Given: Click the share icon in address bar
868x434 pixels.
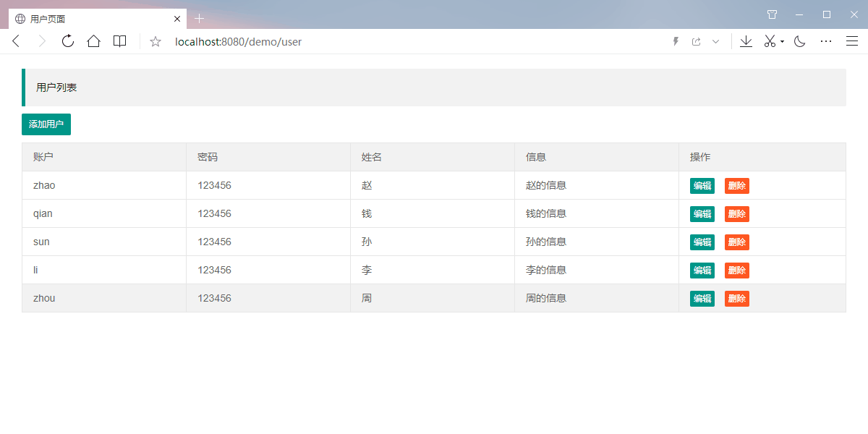Looking at the screenshot, I should pyautogui.click(x=696, y=41).
